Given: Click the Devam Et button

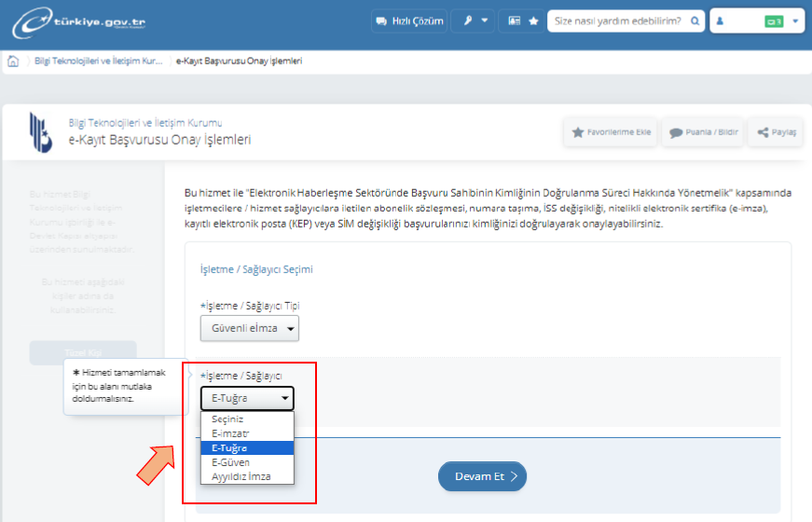Looking at the screenshot, I should pos(482,476).
